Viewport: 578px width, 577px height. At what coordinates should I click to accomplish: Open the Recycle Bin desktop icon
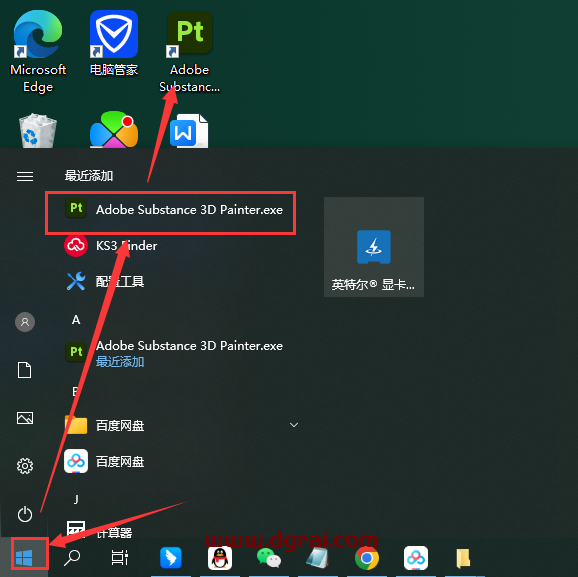click(x=38, y=131)
